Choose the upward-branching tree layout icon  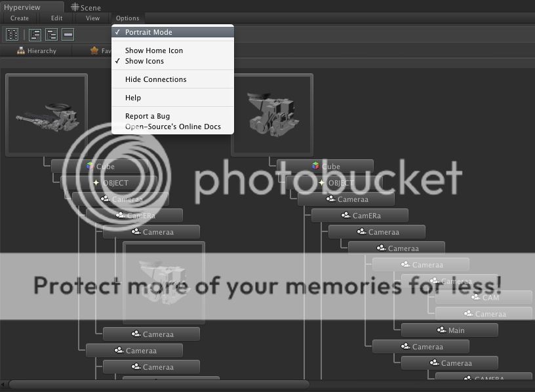coord(35,34)
